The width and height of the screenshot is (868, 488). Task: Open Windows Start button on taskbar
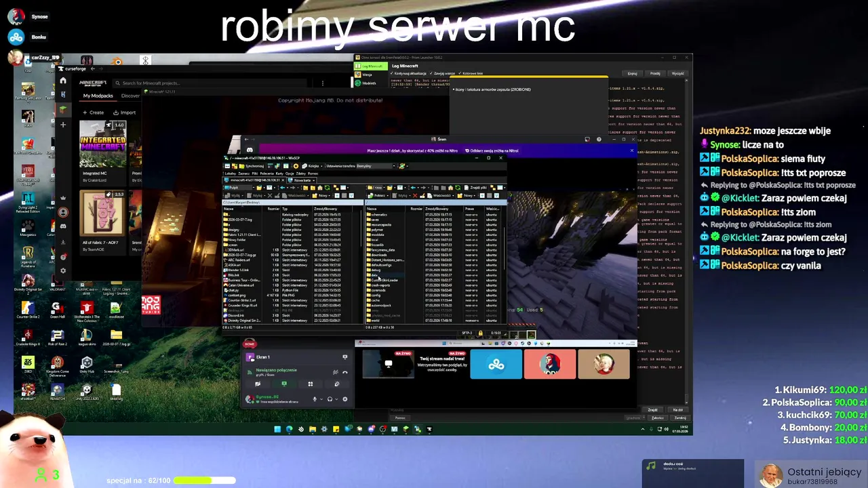(277, 429)
